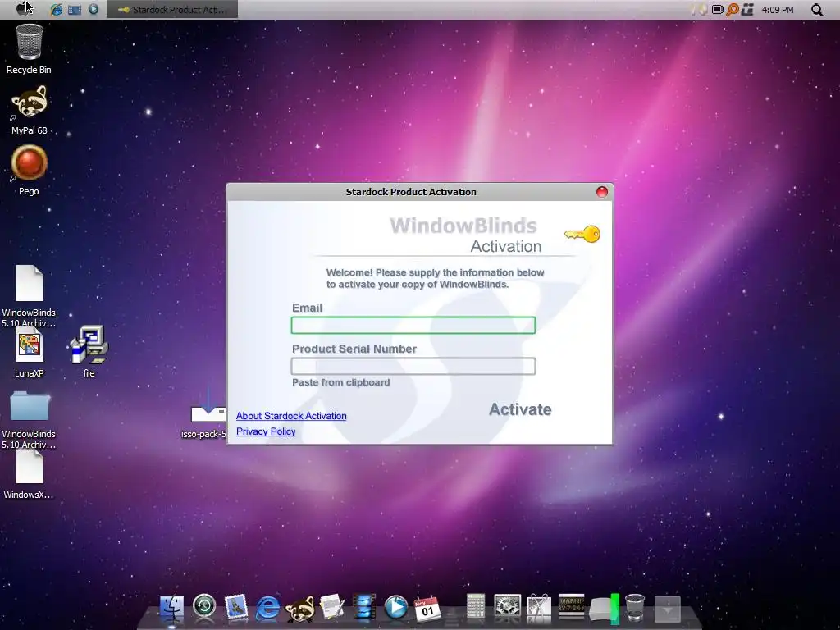Select the Recycle Bin desktop icon
This screenshot has height=630, width=840.
coord(29,49)
